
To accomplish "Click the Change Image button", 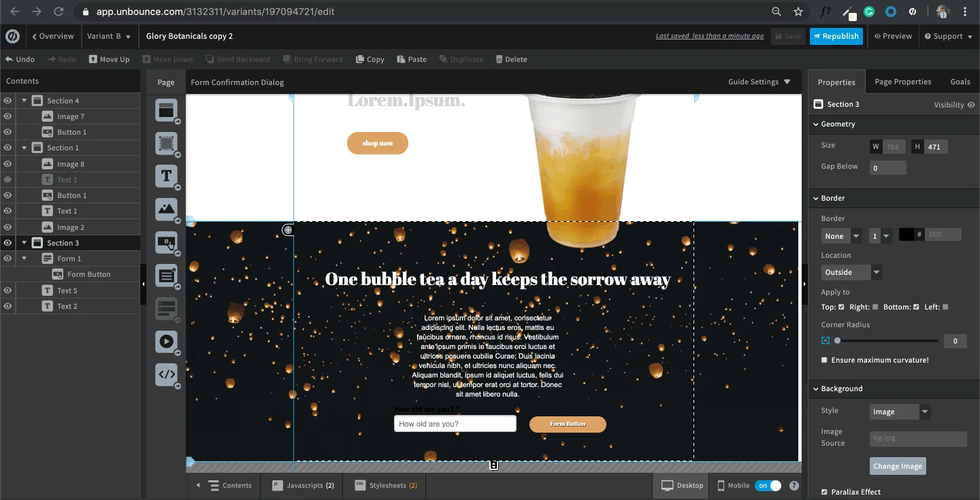I will [x=898, y=466].
